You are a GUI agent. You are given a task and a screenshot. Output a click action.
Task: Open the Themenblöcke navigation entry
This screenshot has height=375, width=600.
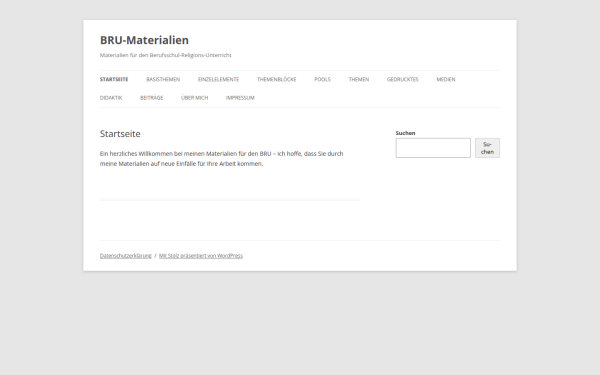pyautogui.click(x=276, y=80)
